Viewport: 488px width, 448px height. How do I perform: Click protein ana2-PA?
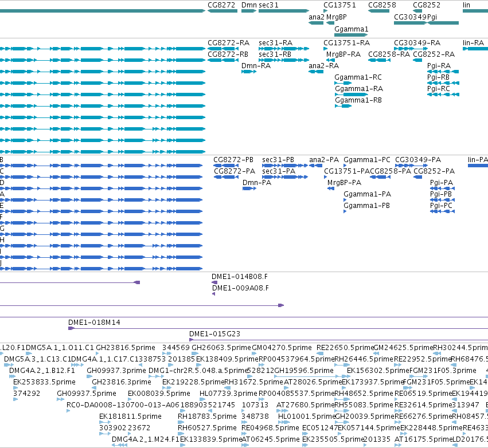click(324, 159)
